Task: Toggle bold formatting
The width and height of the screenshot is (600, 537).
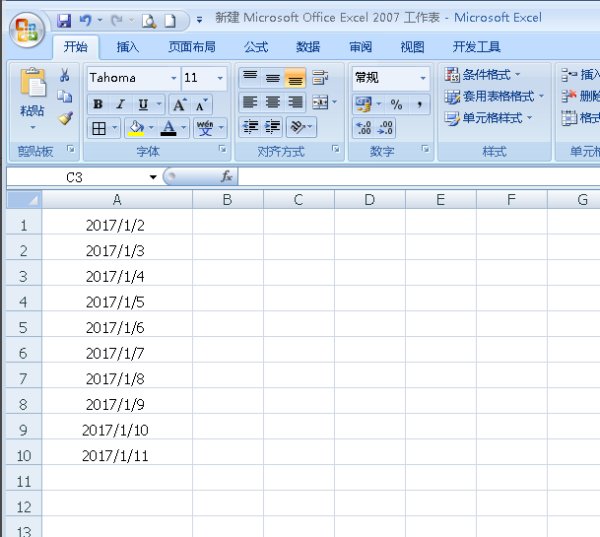Action: tap(98, 104)
